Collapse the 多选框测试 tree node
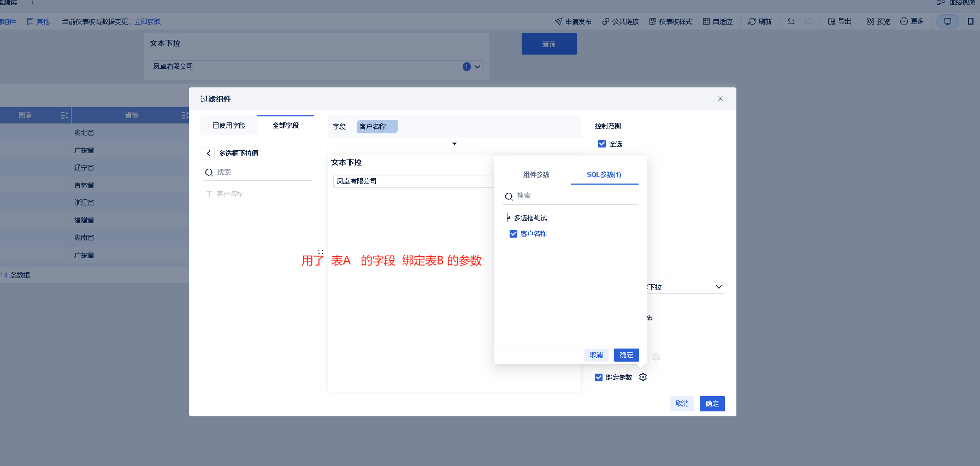This screenshot has height=466, width=980. 509,217
